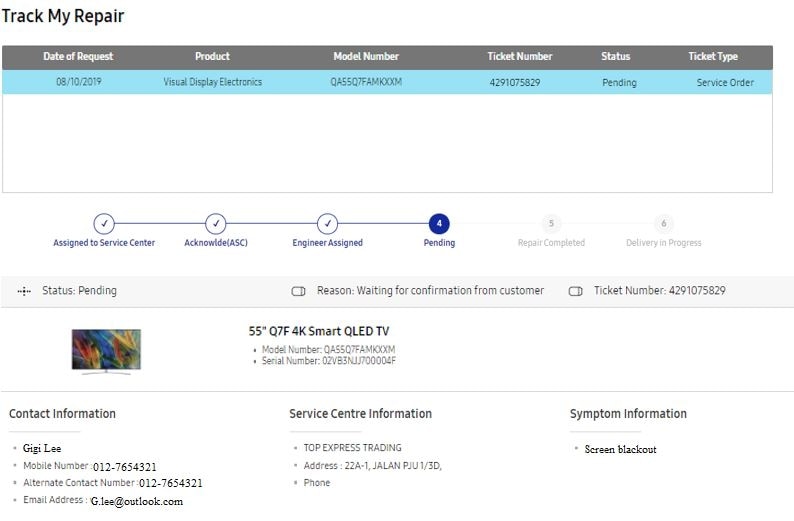The width and height of the screenshot is (794, 521).
Task: Open the QLED TV product thumbnail
Action: coord(106,351)
